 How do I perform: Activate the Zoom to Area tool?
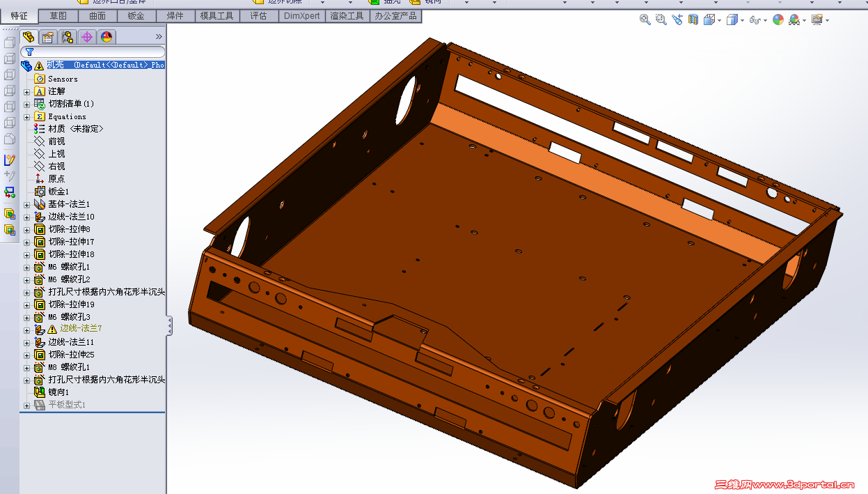[x=661, y=20]
